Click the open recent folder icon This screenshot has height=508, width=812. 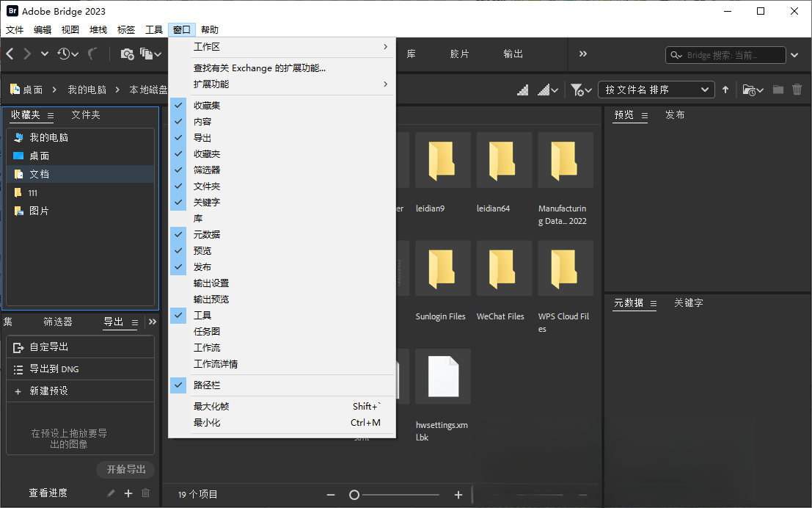753,90
